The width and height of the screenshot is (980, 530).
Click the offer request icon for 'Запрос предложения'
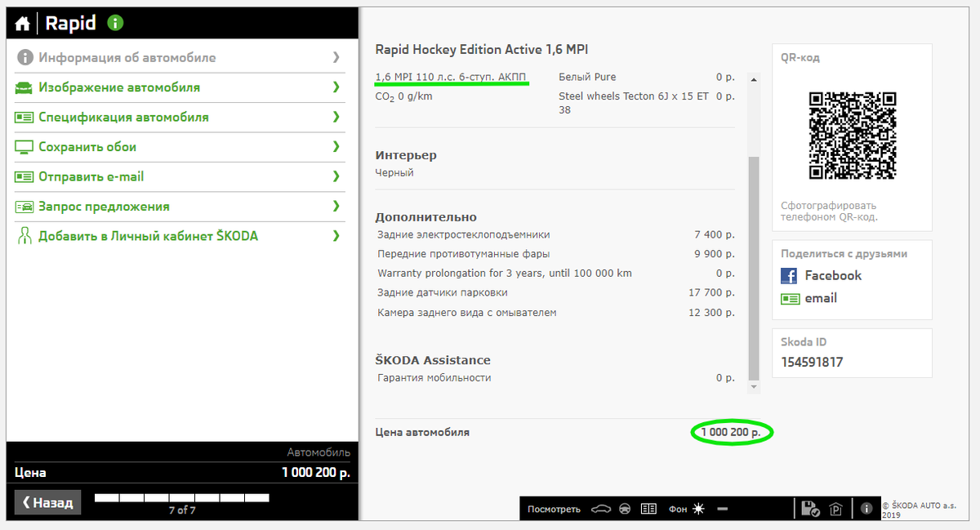click(24, 207)
